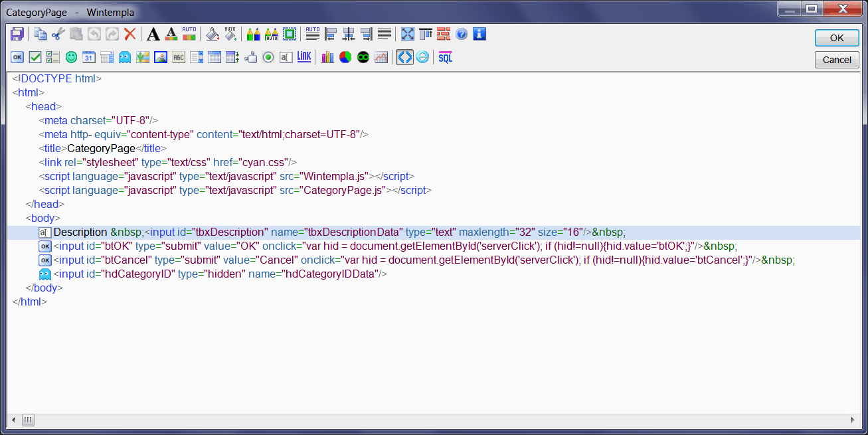The image size is (868, 435).
Task: Insert a hyperlink with the Link icon
Action: (x=304, y=57)
